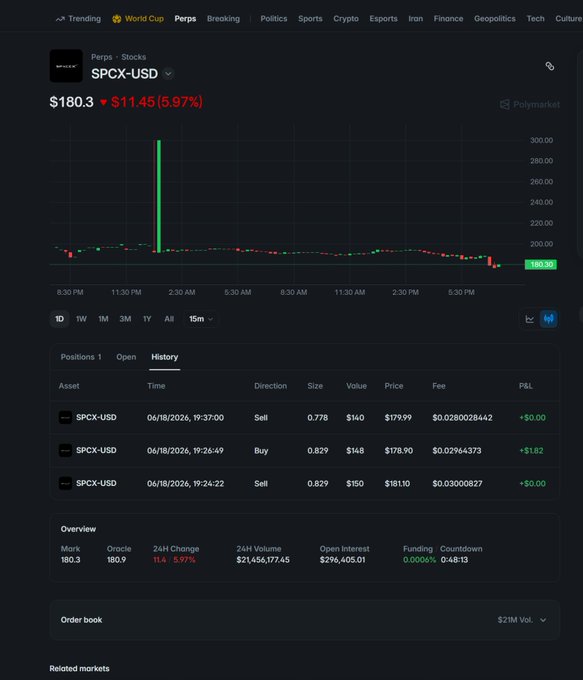Click the 180.30 price marker on chart
583x680 pixels.
pyautogui.click(x=540, y=264)
